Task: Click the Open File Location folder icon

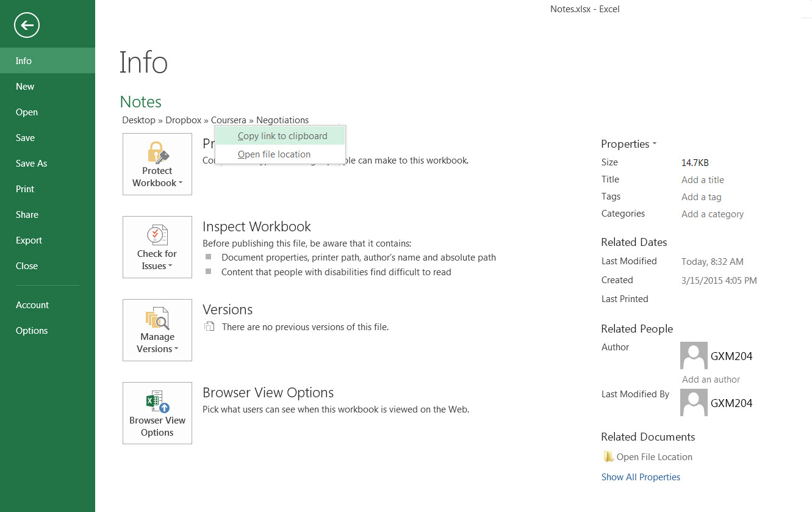Action: (608, 456)
